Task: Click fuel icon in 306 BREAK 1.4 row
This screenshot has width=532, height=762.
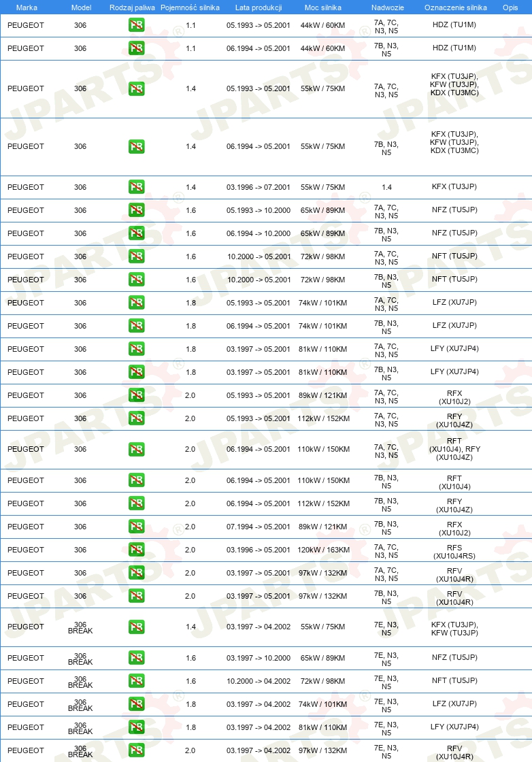Action: [x=137, y=627]
